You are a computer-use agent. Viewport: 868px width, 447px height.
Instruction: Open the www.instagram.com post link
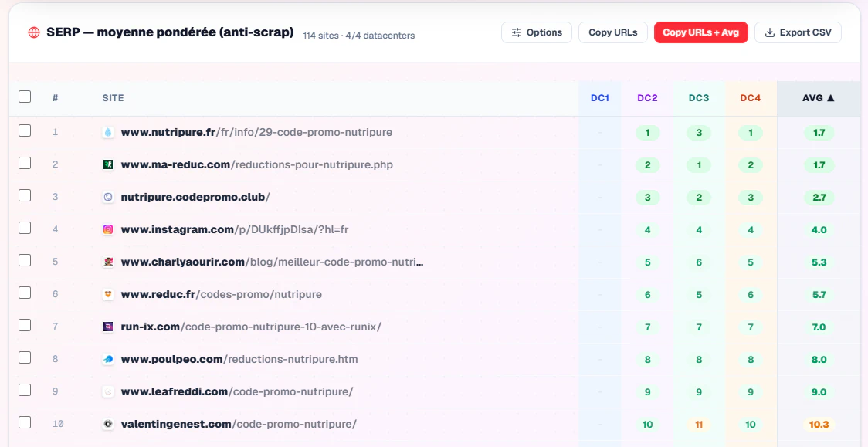tap(235, 229)
